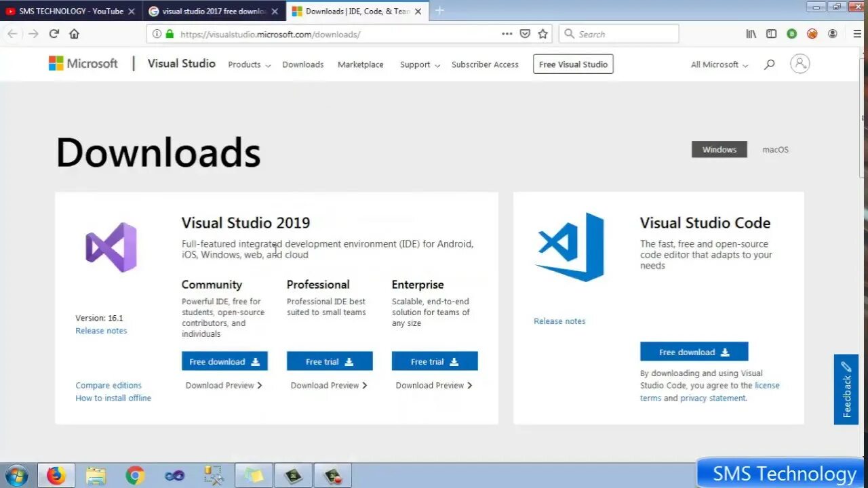Click Free trial for Professional edition
This screenshot has width=868, height=488.
click(x=330, y=361)
